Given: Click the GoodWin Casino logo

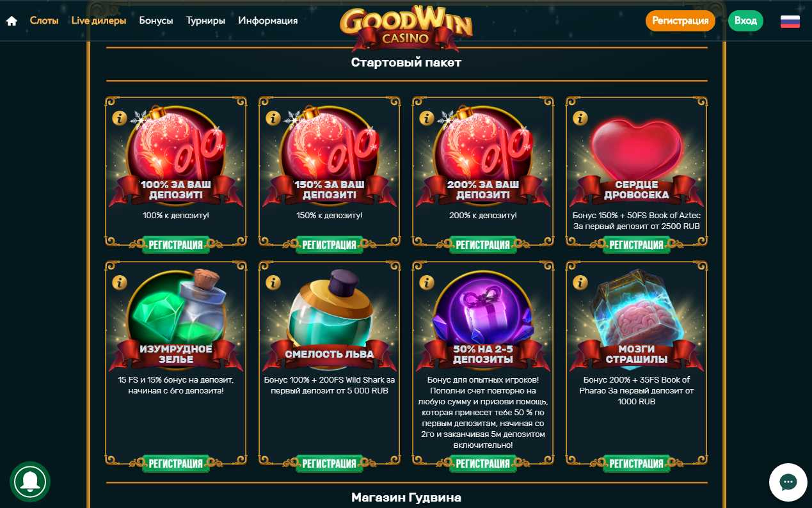Looking at the screenshot, I should click(406, 27).
